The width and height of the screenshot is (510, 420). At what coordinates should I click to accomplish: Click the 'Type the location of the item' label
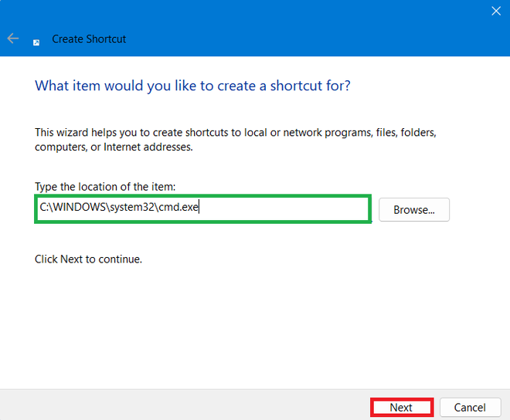click(106, 187)
